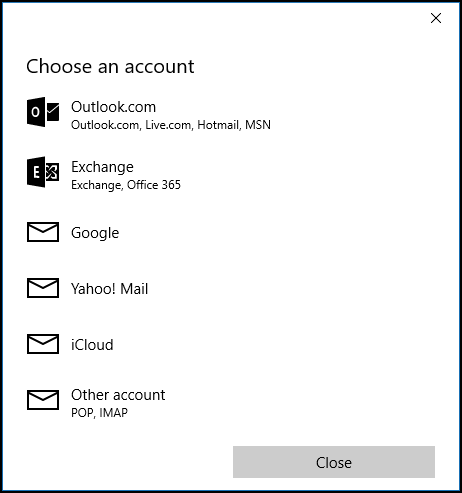This screenshot has height=493, width=462.
Task: Click the iCloud label text
Action: pyautogui.click(x=92, y=345)
